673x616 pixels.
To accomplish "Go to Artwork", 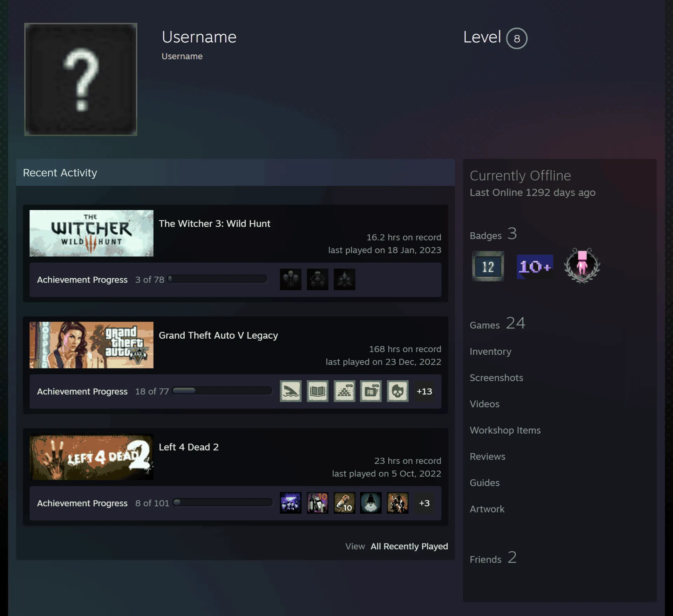I will coord(487,509).
